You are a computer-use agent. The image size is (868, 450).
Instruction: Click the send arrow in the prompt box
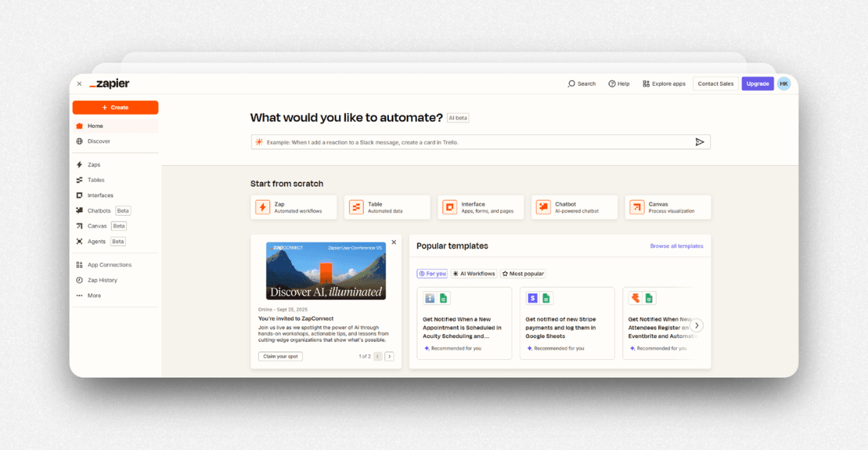point(700,142)
